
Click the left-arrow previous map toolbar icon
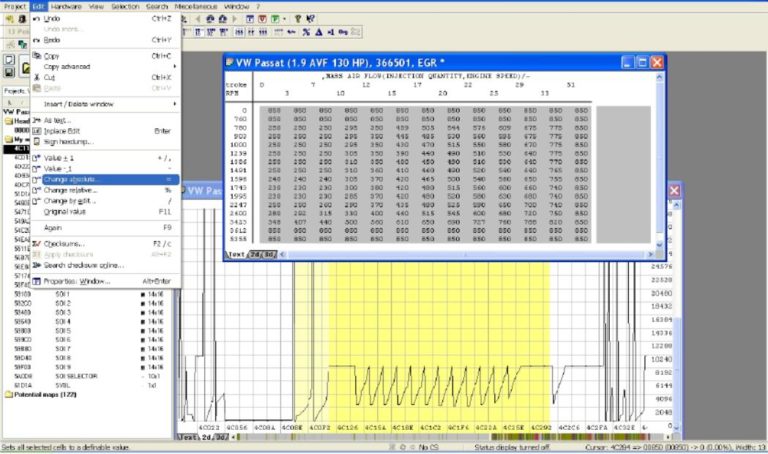[198, 19]
